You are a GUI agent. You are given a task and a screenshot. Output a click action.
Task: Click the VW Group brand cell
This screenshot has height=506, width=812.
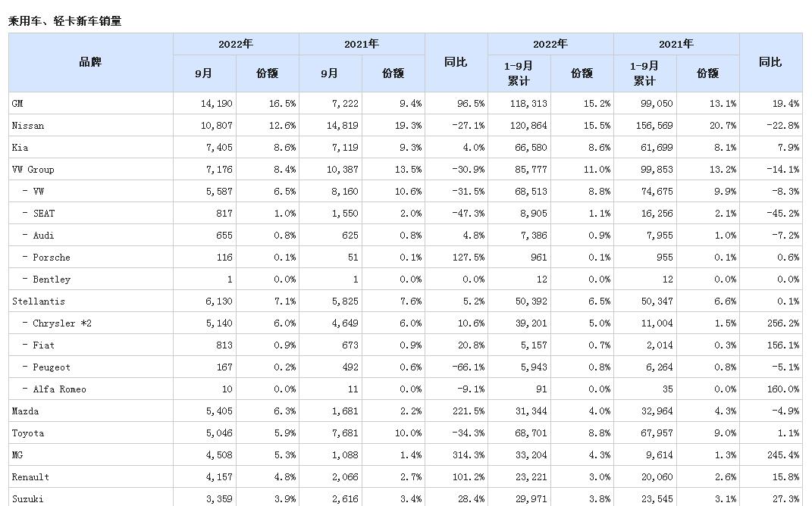click(x=33, y=169)
